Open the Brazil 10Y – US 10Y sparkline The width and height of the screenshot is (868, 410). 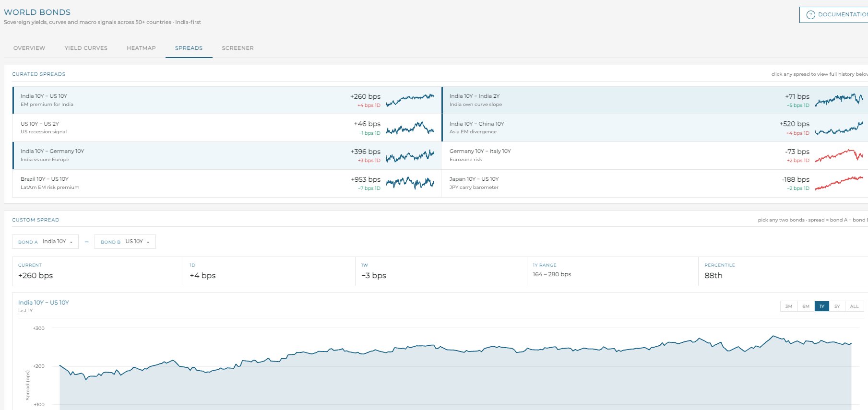(x=410, y=183)
